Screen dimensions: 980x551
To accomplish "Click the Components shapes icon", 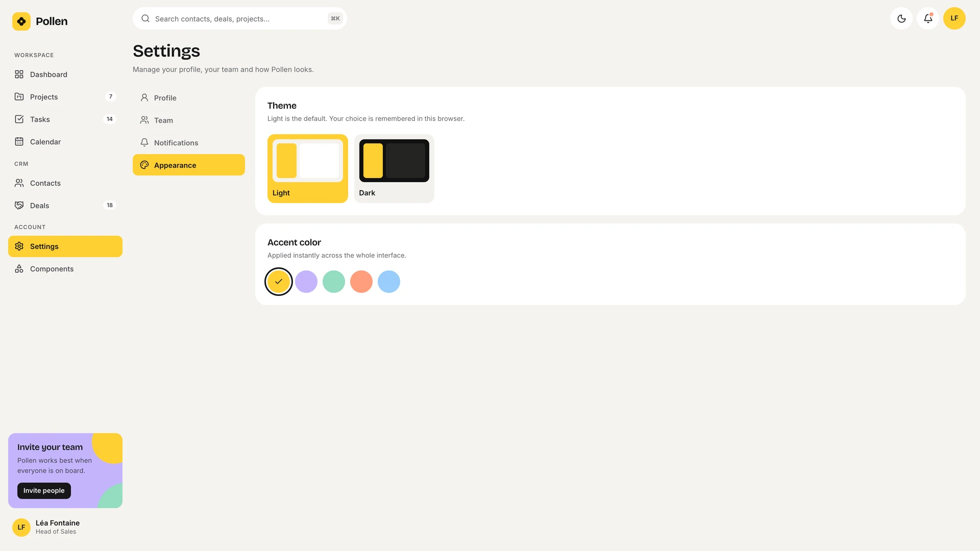I will (19, 269).
